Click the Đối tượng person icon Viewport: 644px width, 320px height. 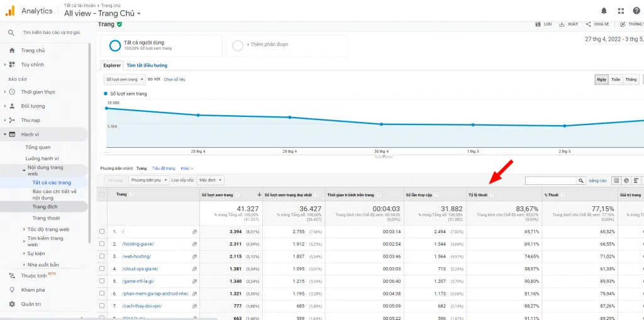pos(12,106)
